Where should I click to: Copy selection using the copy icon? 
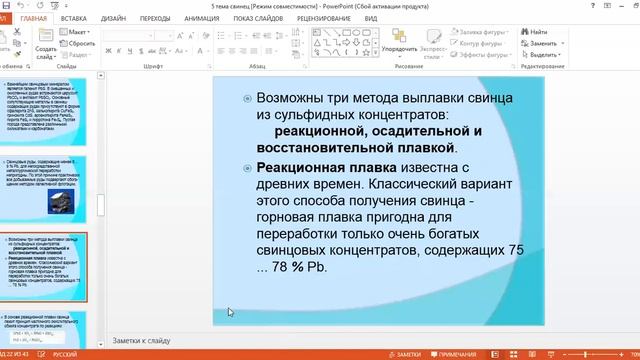click(x=17, y=43)
